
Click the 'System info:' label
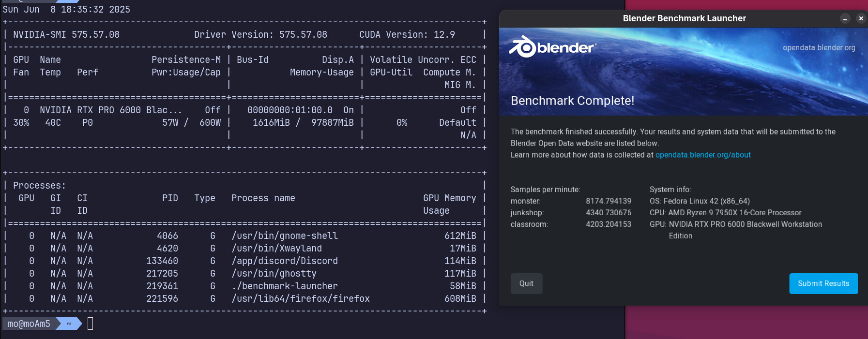pos(670,190)
